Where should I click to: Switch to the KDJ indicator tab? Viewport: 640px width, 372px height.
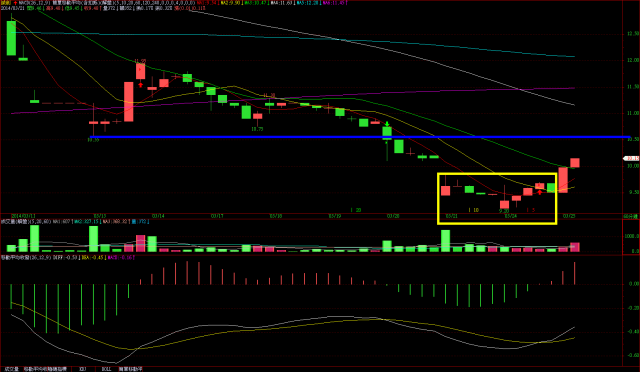click(82, 369)
